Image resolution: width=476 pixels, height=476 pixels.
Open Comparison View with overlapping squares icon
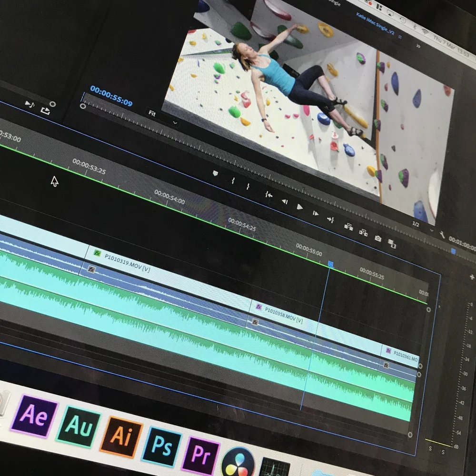[392, 244]
